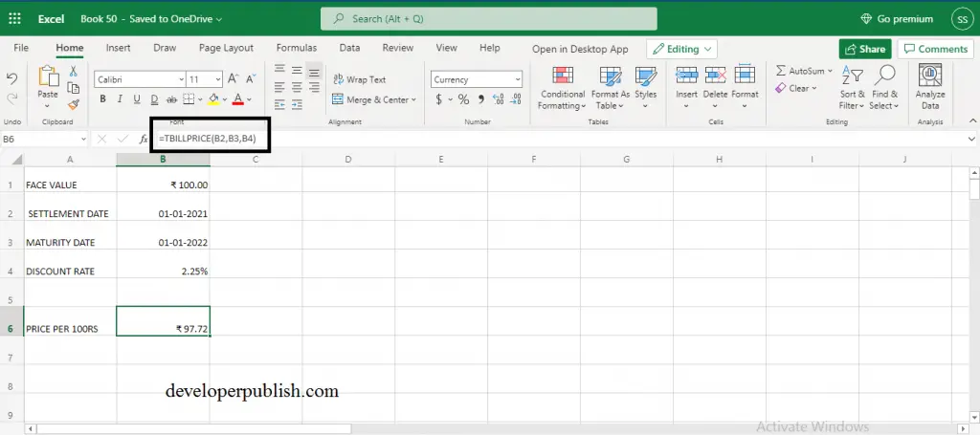Insert cells using Insert icon
This screenshot has height=435, width=980.
tap(686, 76)
